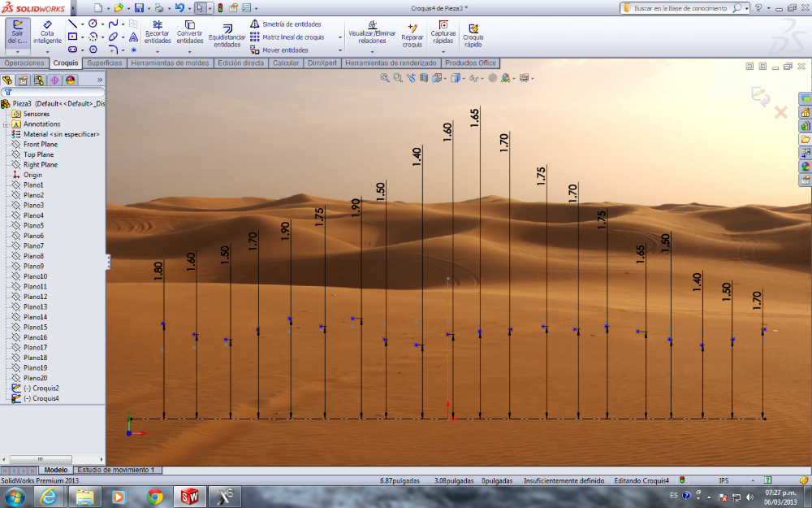This screenshot has width=812, height=508.
Task: Select the sketch Point tool
Action: tap(134, 50)
